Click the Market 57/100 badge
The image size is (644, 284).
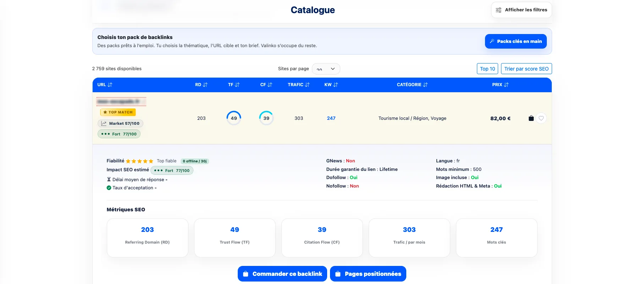coord(121,123)
